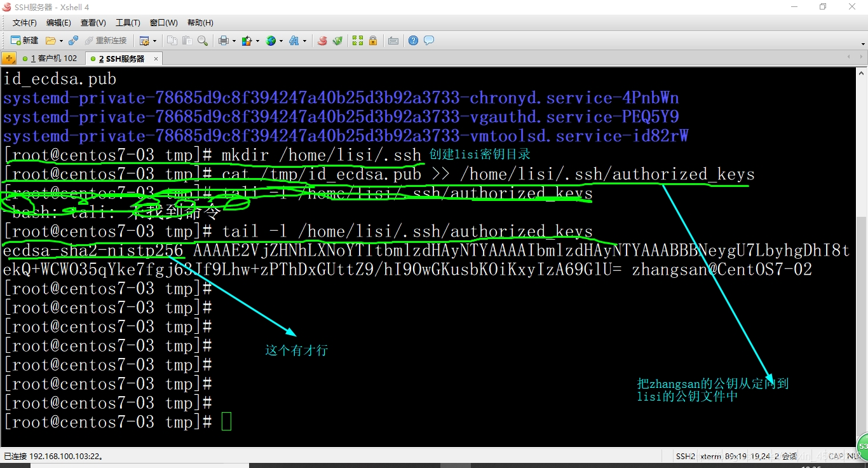The width and height of the screenshot is (868, 468).
Task: Click the Find magnifier icon
Action: pos(203,41)
